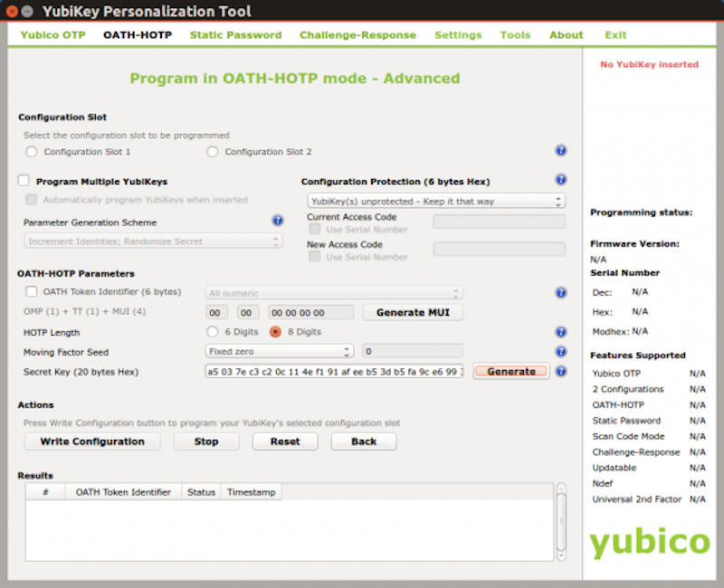Open the Static Password tab
This screenshot has height=588, width=724.
coord(235,35)
